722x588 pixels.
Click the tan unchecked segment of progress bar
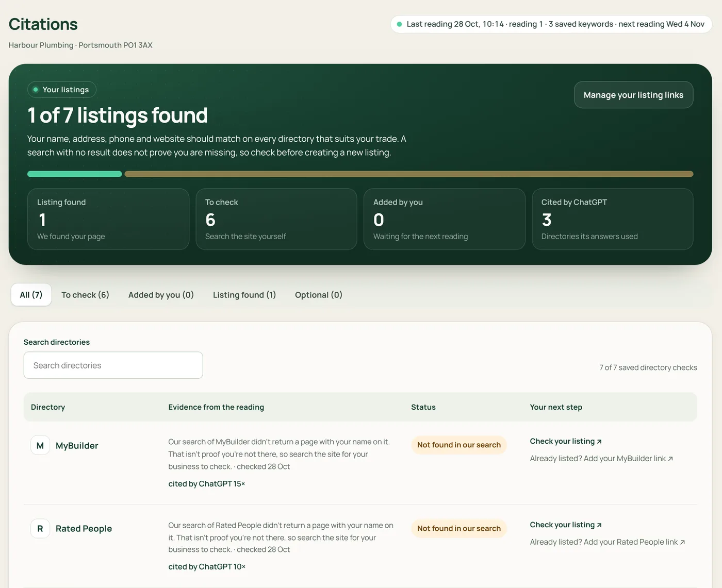coord(409,174)
